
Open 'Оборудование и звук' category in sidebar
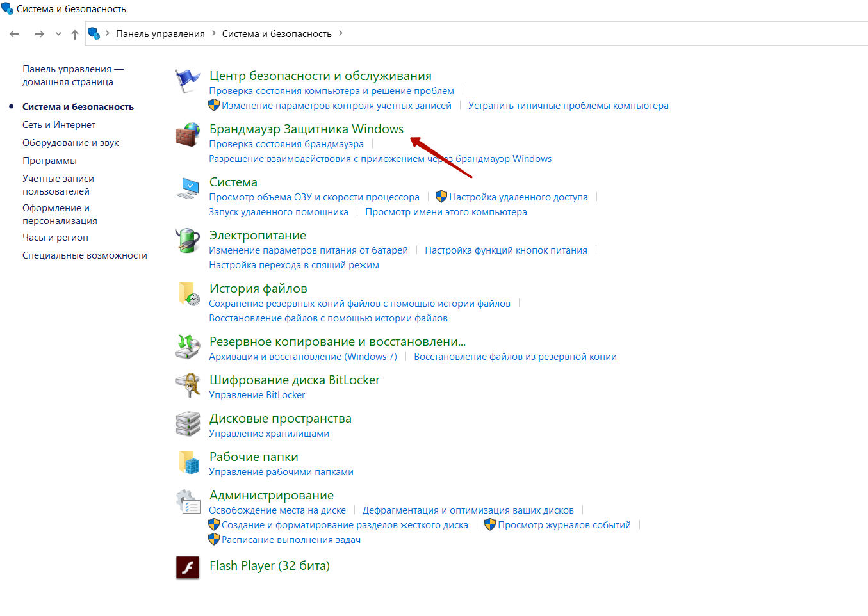70,143
